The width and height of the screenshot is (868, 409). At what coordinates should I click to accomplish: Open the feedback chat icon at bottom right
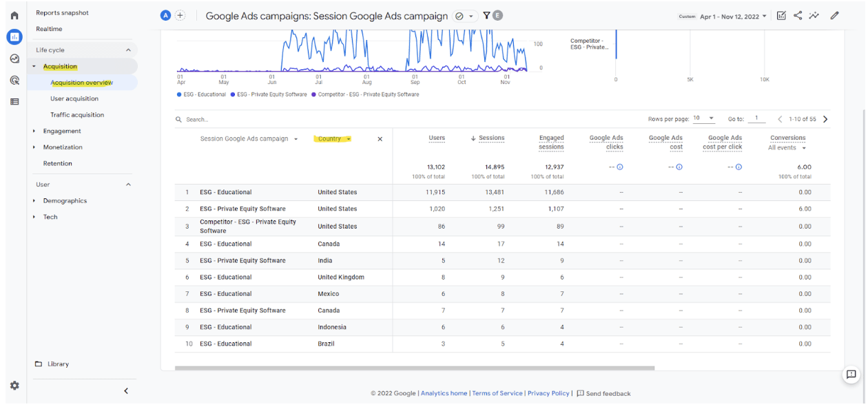851,375
